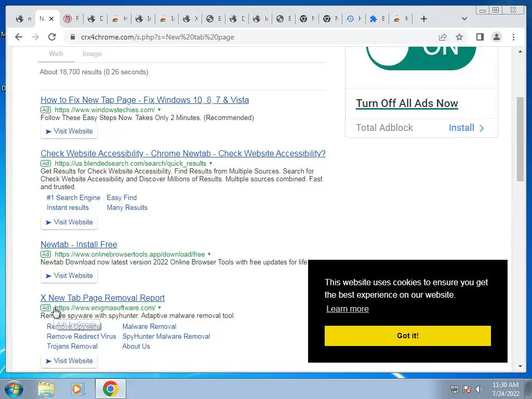Click Ad badge beside windowstechies URL
The height and width of the screenshot is (399, 532).
[46, 110]
